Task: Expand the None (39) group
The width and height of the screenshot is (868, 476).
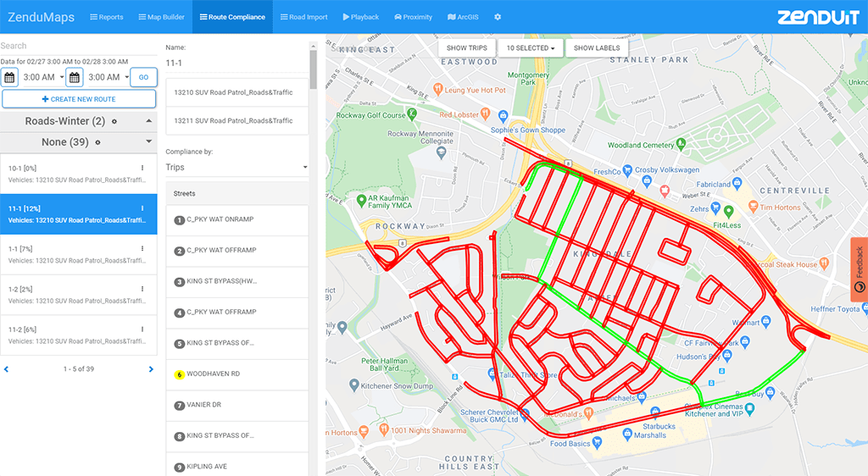Action: pos(149,142)
